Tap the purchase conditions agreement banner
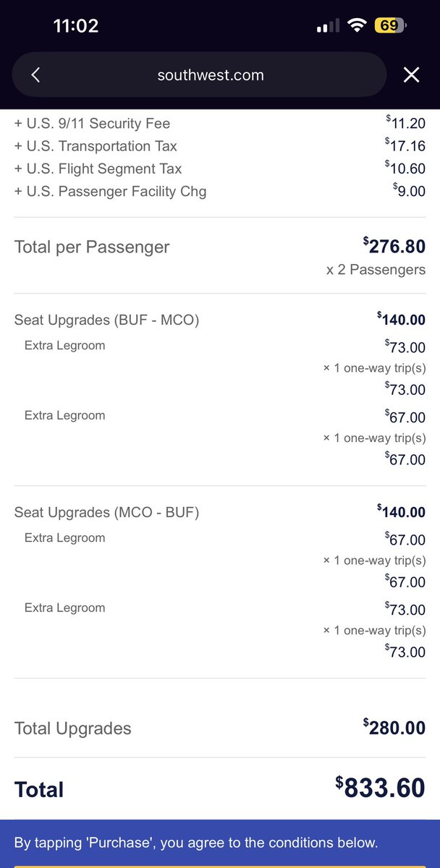 pyautogui.click(x=196, y=843)
